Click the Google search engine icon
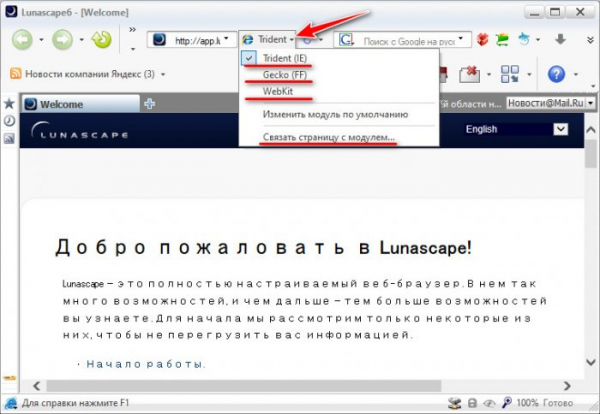The width and height of the screenshot is (600, 414). point(346,40)
